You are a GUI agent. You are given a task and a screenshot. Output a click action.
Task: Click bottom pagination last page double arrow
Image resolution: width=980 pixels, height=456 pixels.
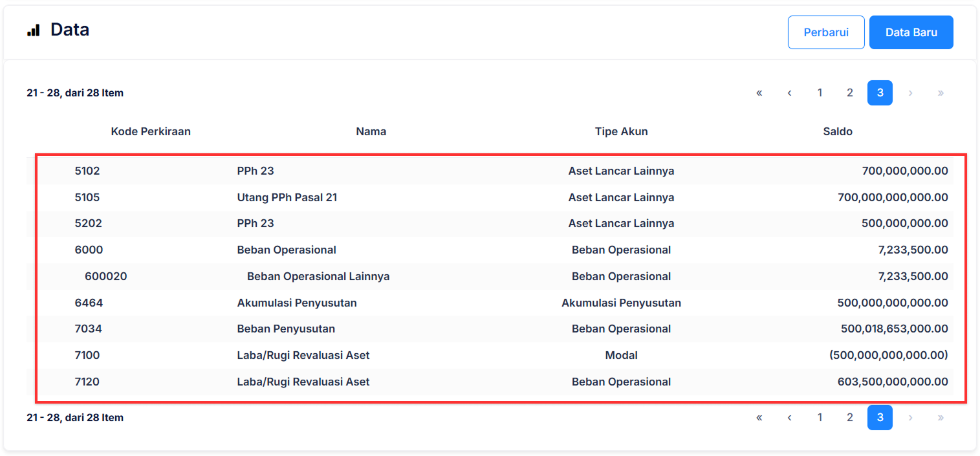pyautogui.click(x=940, y=417)
